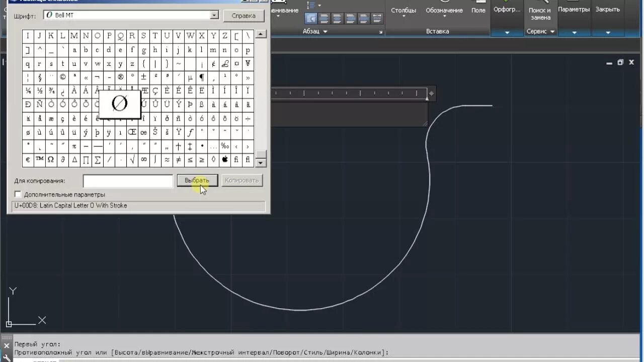Click the command line wrench icon
This screenshot has width=644, height=362.
(7, 357)
